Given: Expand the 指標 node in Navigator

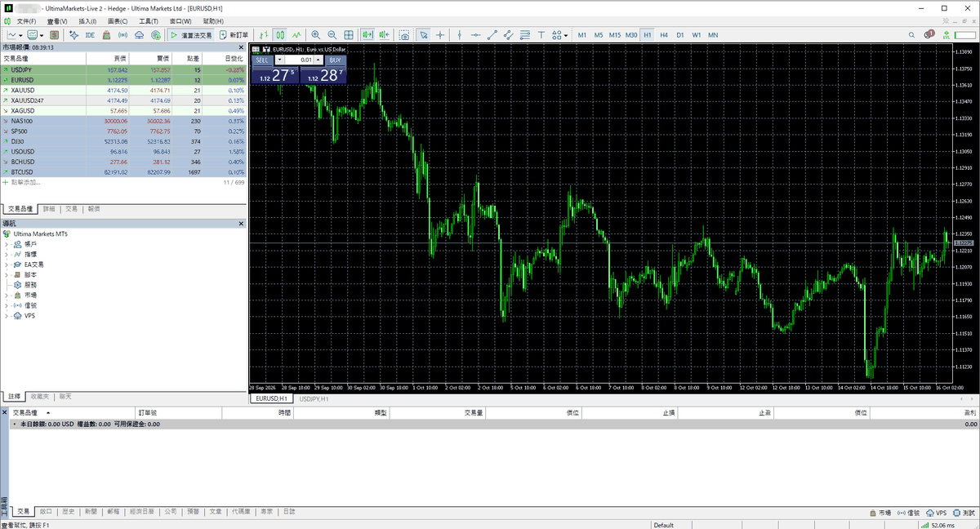Looking at the screenshot, I should [x=7, y=254].
